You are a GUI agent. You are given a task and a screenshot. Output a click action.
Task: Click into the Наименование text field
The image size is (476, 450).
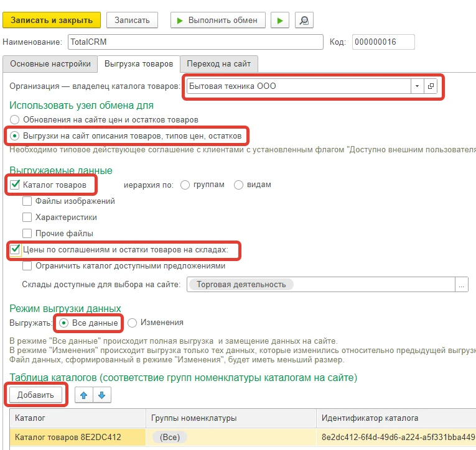[194, 42]
